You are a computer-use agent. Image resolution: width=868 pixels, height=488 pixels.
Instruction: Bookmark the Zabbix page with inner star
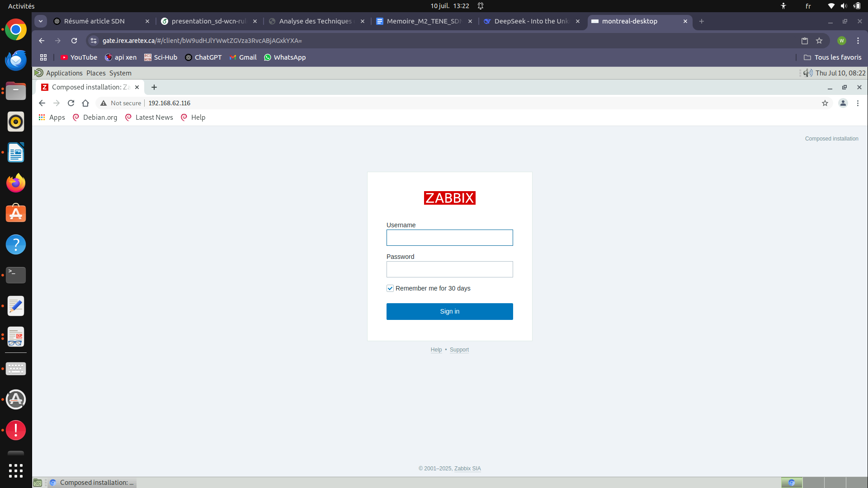825,103
